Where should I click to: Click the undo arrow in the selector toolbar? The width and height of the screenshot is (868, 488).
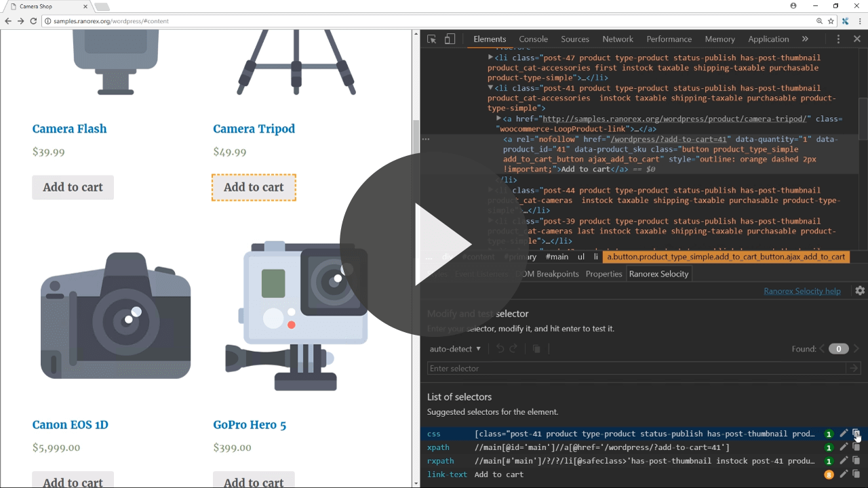point(500,349)
